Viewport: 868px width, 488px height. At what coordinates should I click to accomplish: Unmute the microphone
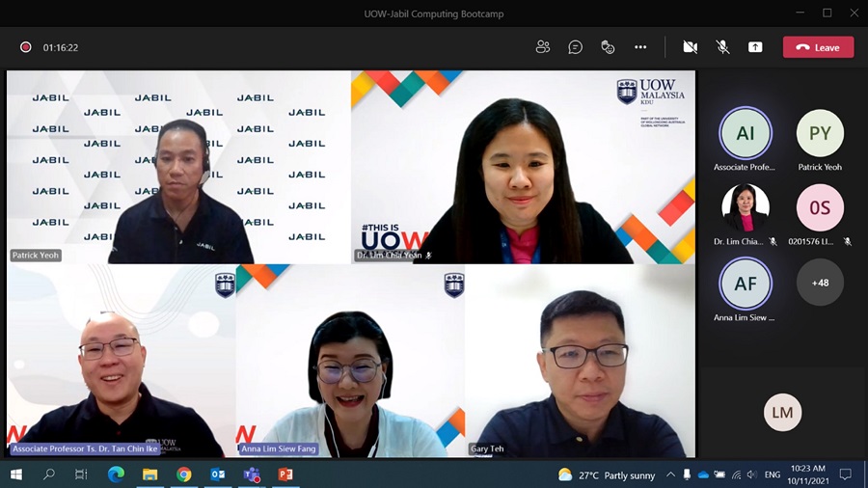coord(722,47)
